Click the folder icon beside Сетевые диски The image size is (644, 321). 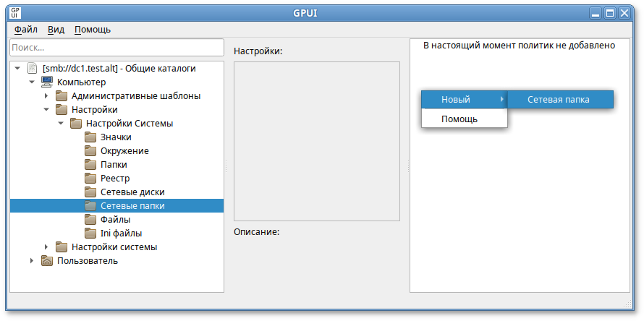90,192
